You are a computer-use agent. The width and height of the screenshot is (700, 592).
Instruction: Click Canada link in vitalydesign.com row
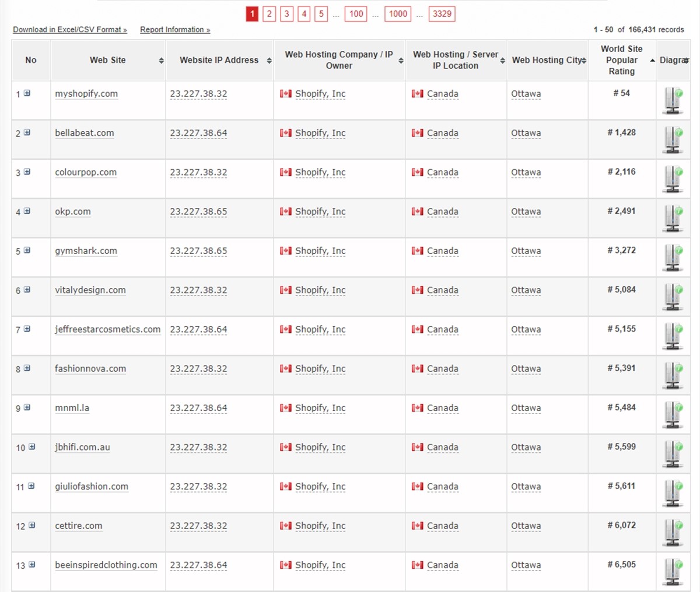[x=443, y=290]
